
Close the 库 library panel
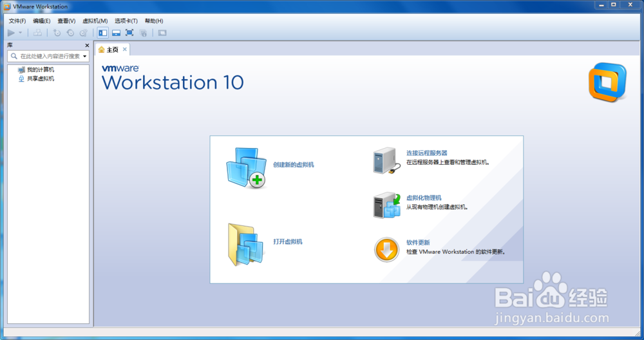tap(87, 45)
